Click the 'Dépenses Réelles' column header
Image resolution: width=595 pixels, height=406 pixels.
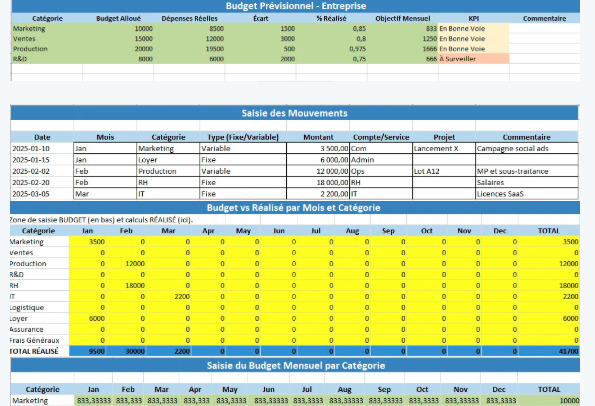pyautogui.click(x=189, y=18)
